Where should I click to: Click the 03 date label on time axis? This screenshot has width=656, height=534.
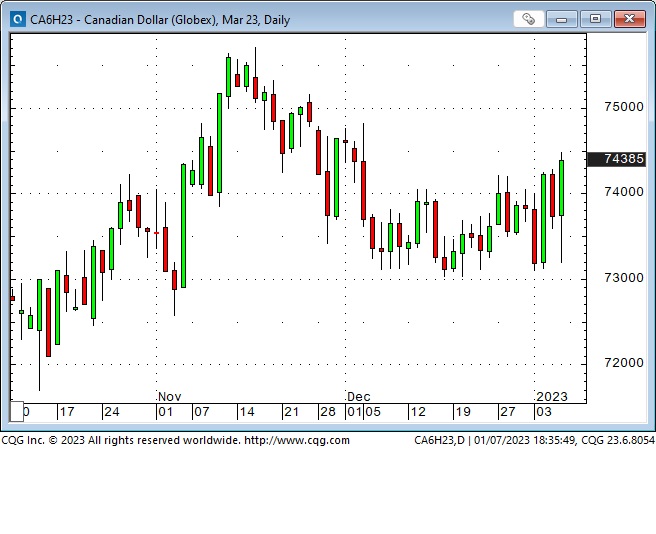coord(544,412)
